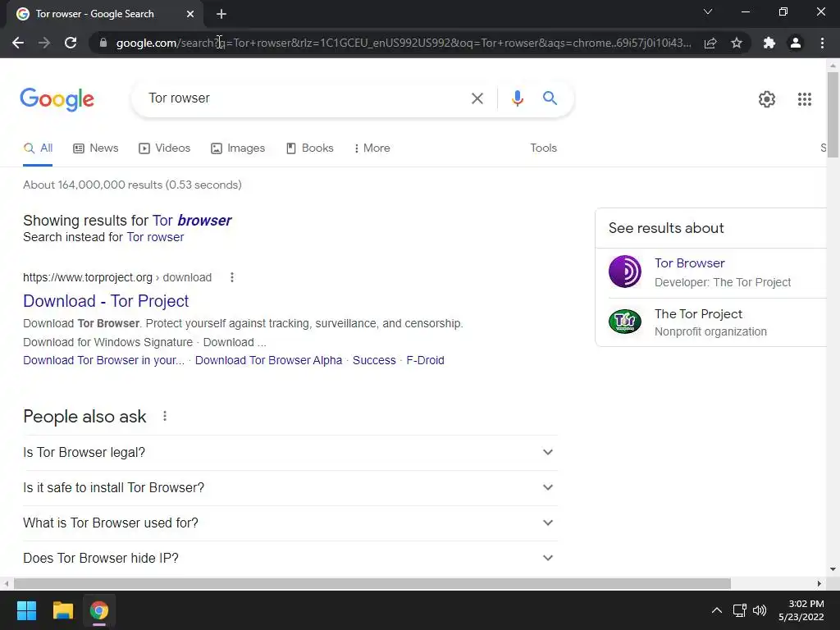Start voice search with microphone icon
Screen dimensions: 840x630
coord(517,98)
